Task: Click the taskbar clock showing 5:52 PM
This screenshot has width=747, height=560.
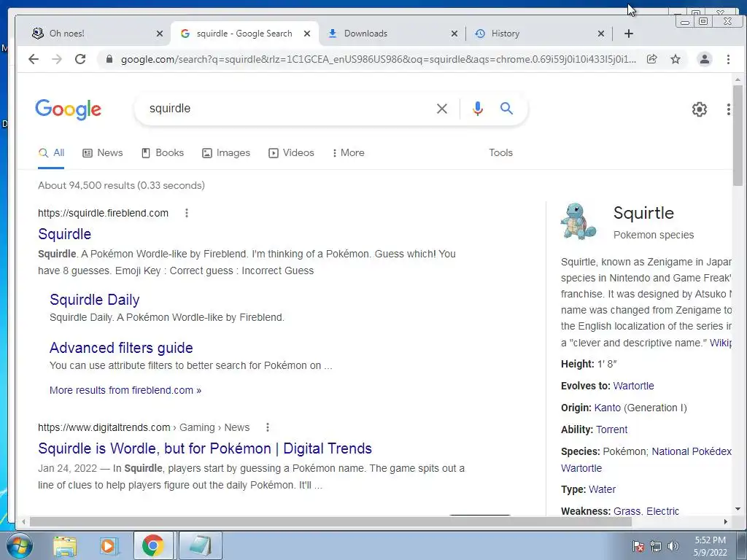Action: [x=710, y=546]
